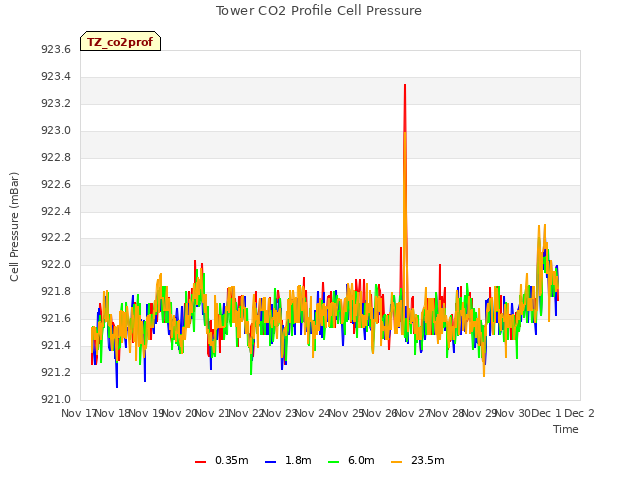
Task: Click the Nov 18 x-axis label
Action: (112, 413)
